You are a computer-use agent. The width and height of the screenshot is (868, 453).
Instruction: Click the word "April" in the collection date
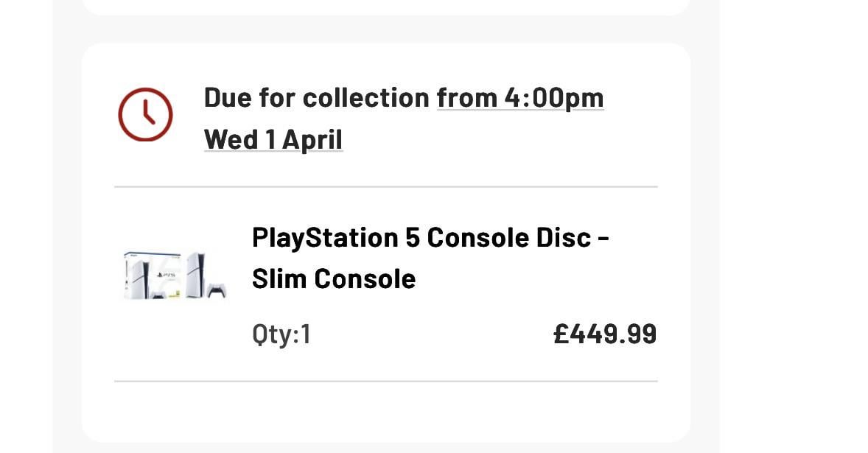312,139
